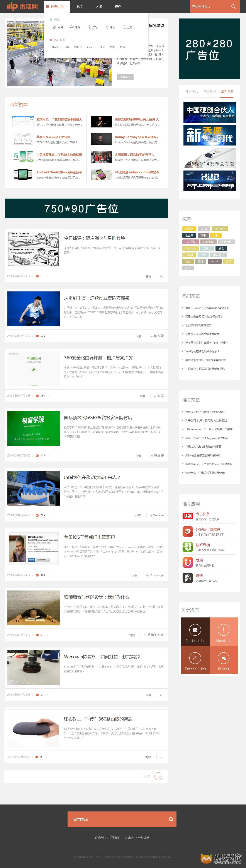
Task: Click the Friend Link chain icon
Action: point(195,658)
